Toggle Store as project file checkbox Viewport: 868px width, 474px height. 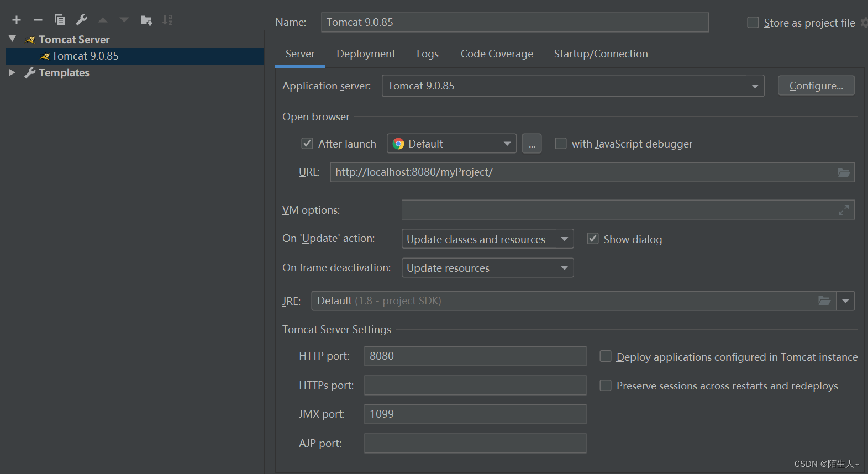click(753, 23)
